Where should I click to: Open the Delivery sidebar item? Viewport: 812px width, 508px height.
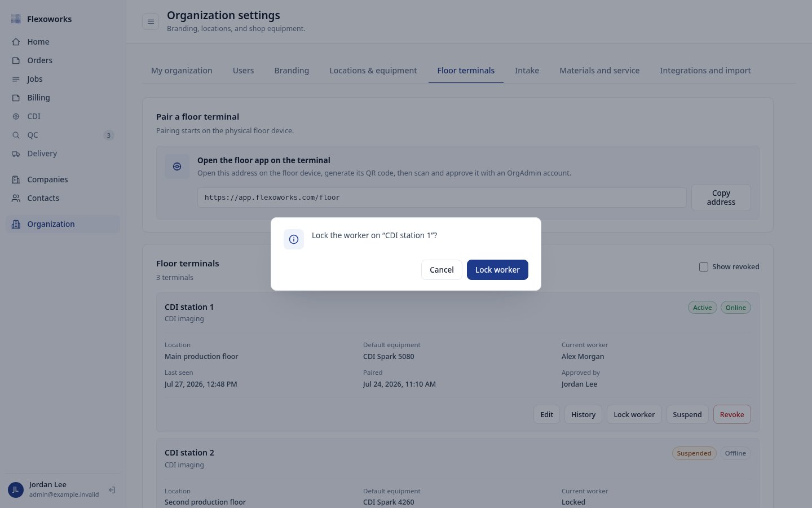click(63, 154)
